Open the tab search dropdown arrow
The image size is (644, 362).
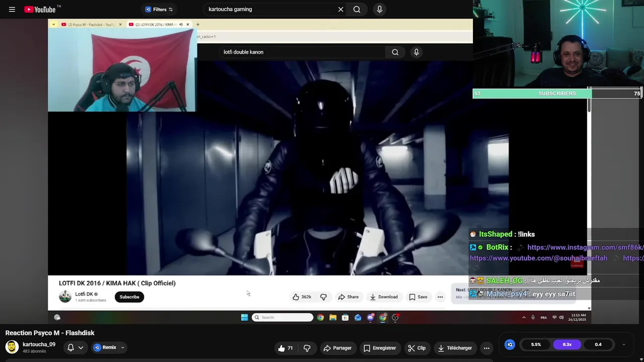tap(53, 24)
